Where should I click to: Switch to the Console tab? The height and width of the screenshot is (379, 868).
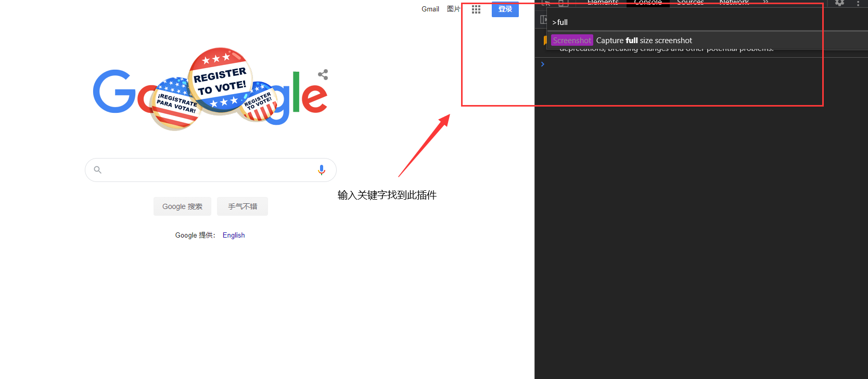pyautogui.click(x=648, y=3)
